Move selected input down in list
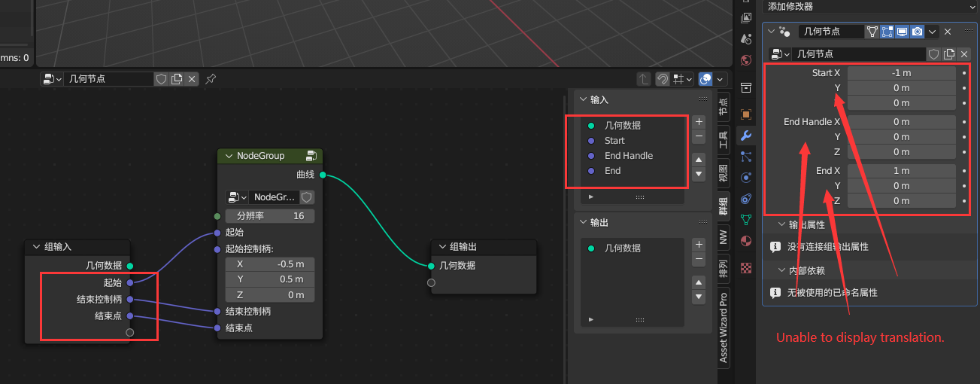980x384 pixels. click(x=699, y=175)
